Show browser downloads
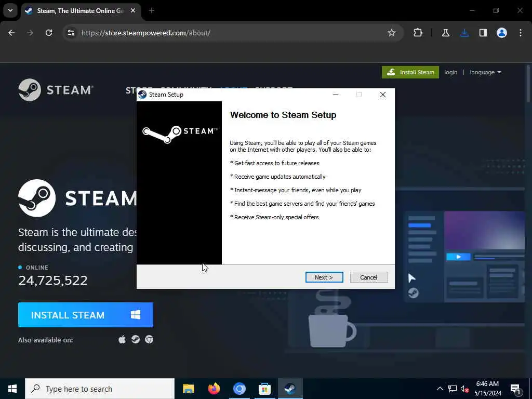 (x=464, y=33)
